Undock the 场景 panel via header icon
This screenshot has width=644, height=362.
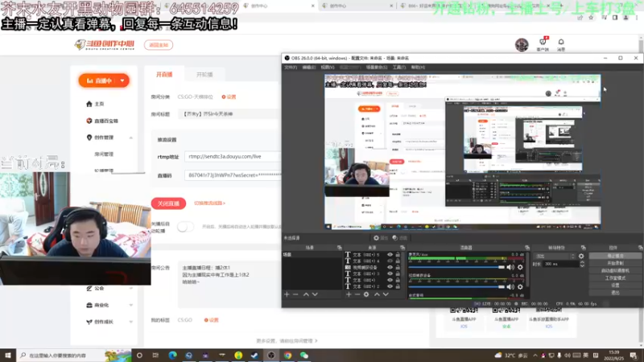point(339,248)
